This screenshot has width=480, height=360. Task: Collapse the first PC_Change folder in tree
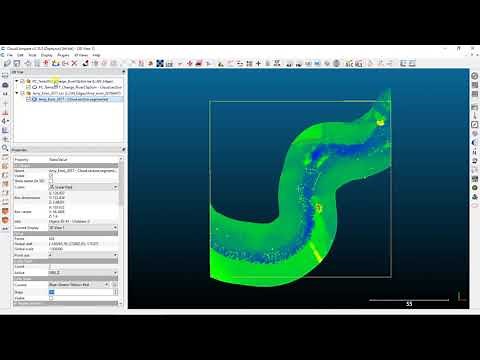pyautogui.click(x=17, y=81)
